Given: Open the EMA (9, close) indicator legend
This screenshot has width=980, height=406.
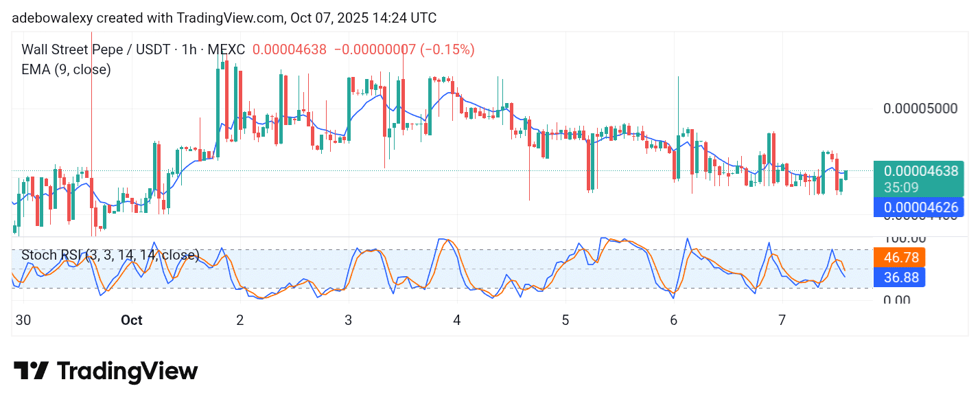Looking at the screenshot, I should point(66,69).
